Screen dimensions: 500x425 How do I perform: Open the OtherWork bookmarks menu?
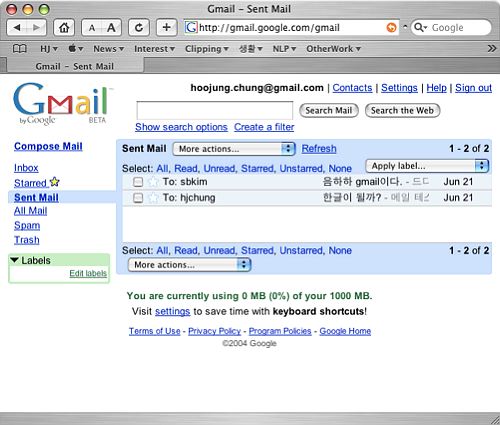click(x=333, y=49)
